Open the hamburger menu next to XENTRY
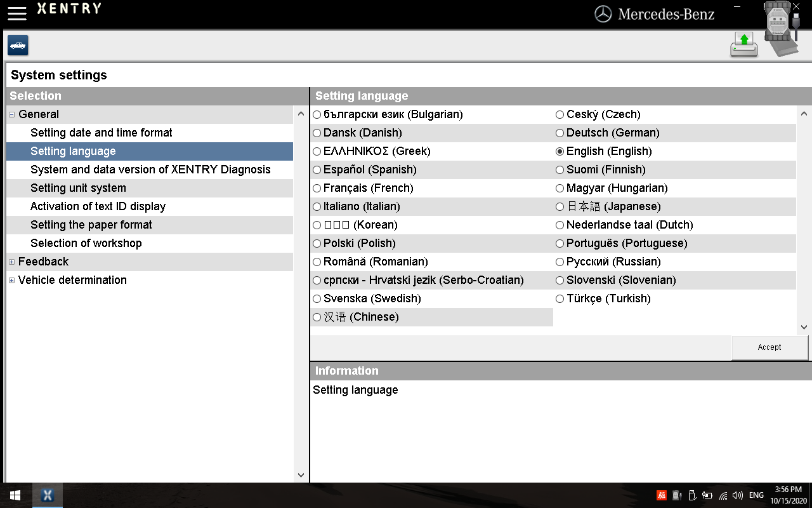The width and height of the screenshot is (812, 508). (17, 13)
